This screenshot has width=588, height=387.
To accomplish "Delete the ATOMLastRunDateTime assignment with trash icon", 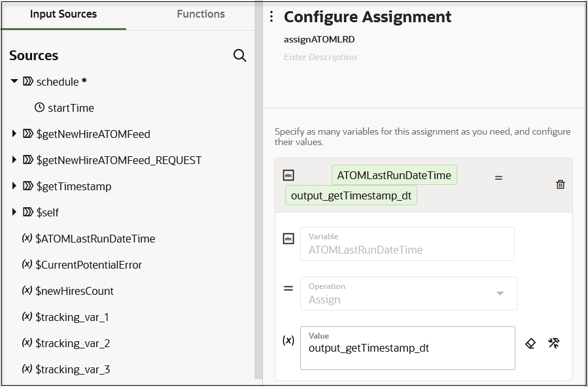I will 560,184.
